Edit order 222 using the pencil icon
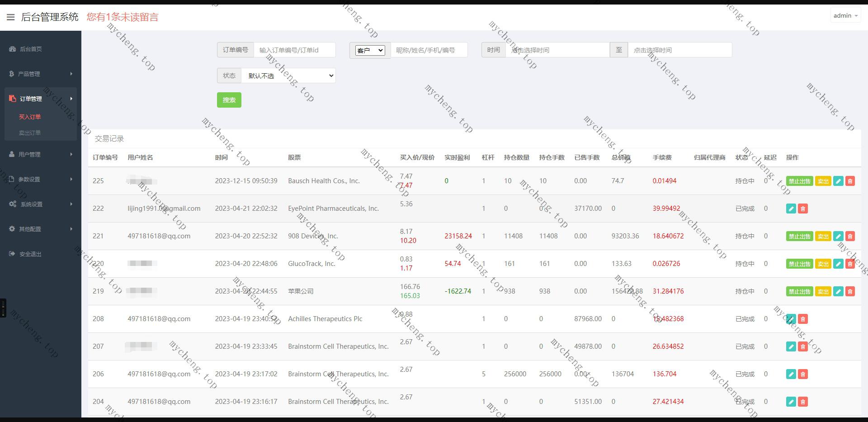Image resolution: width=868 pixels, height=422 pixels. (x=791, y=209)
